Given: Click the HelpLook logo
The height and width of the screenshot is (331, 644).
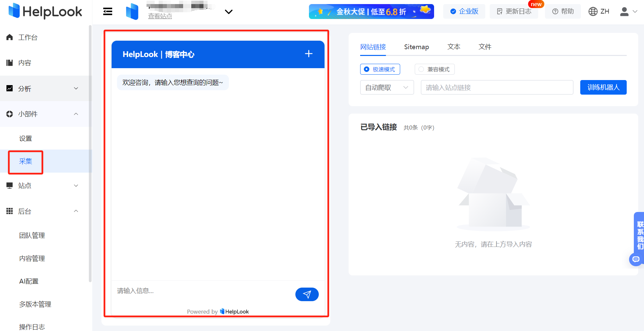Looking at the screenshot, I should pos(45,11).
